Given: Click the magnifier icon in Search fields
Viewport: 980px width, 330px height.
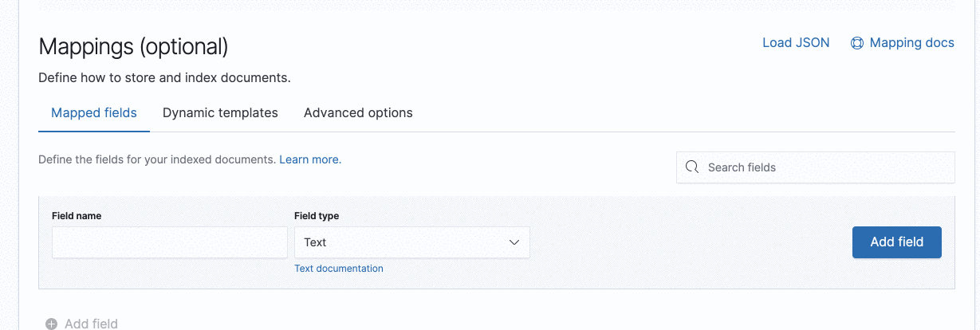Looking at the screenshot, I should click(x=691, y=167).
